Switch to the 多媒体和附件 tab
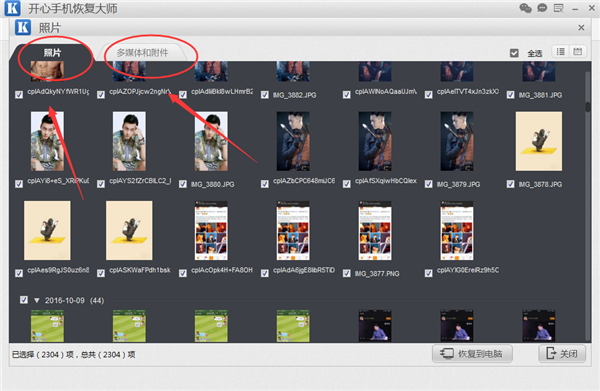600x391 pixels. tap(142, 53)
